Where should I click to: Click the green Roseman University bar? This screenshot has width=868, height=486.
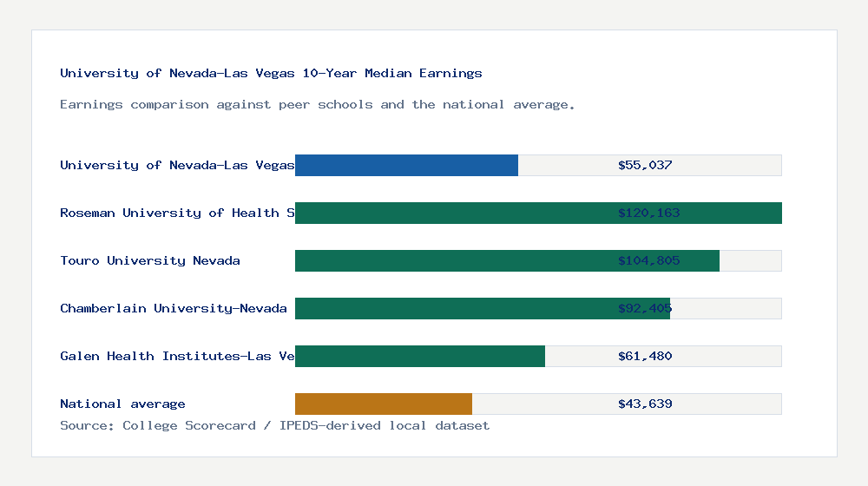pyautogui.click(x=539, y=213)
